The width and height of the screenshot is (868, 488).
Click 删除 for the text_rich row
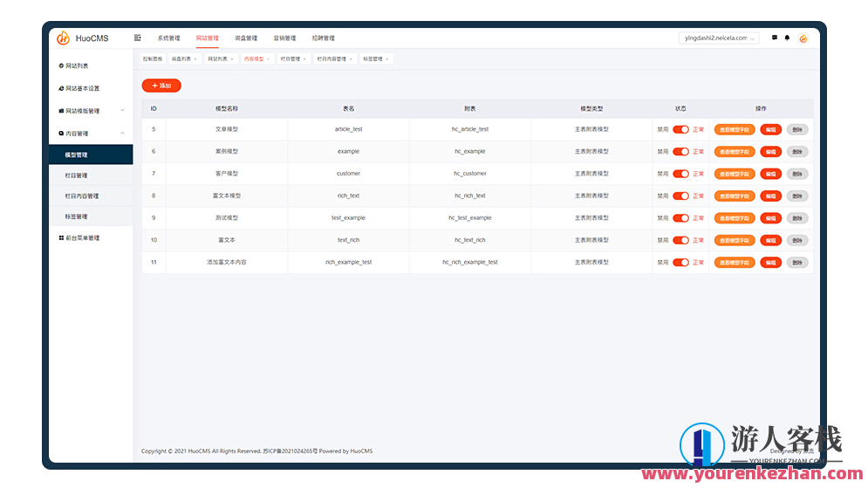[797, 240]
